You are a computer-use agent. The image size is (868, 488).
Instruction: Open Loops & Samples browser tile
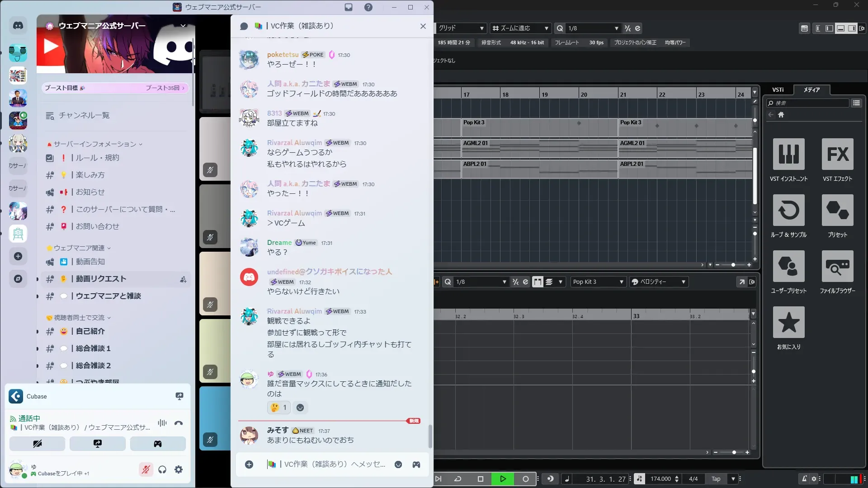788,210
